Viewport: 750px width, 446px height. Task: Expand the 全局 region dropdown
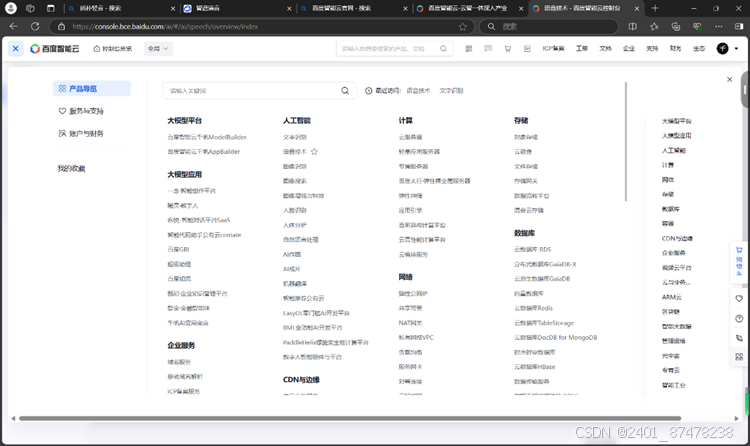pyautogui.click(x=158, y=48)
